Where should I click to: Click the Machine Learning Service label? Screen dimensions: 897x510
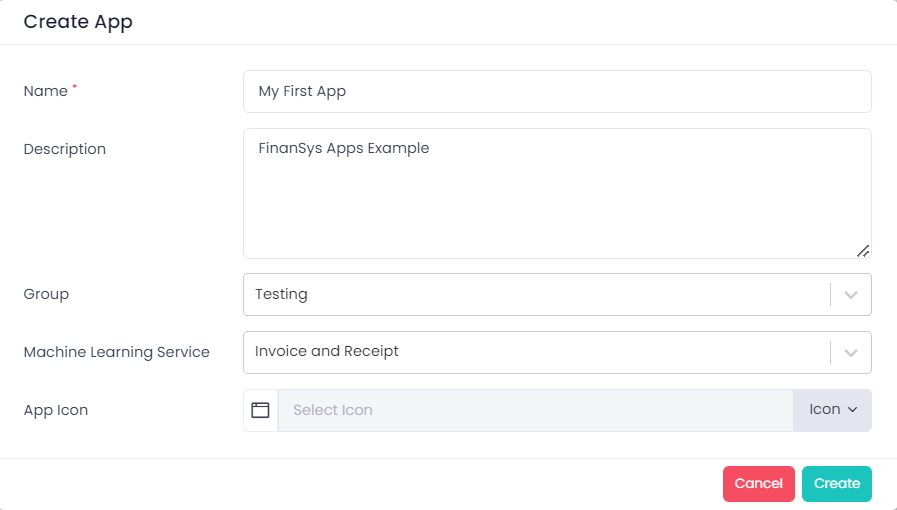(116, 352)
